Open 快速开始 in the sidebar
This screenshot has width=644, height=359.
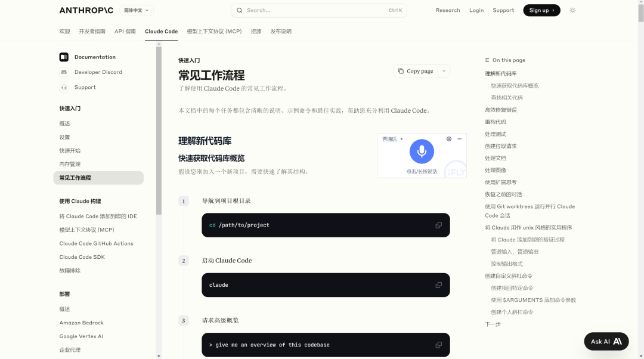point(70,151)
